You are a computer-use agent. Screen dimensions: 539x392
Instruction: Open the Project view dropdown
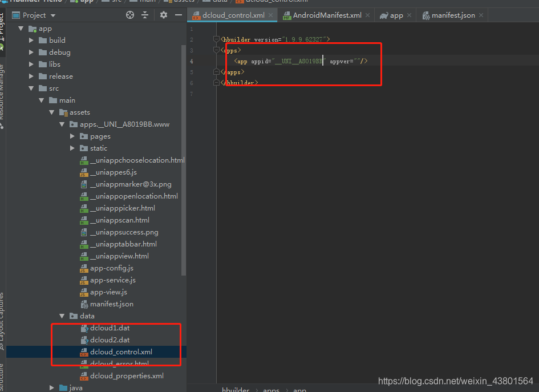tap(53, 15)
